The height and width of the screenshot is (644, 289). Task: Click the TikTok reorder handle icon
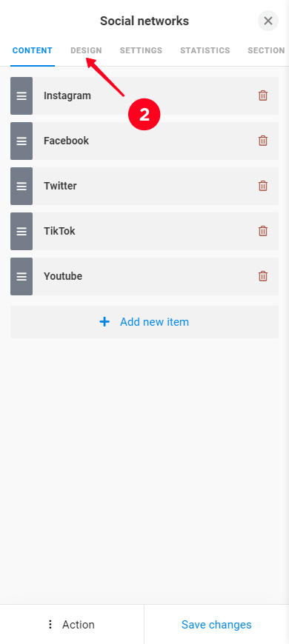(x=21, y=231)
